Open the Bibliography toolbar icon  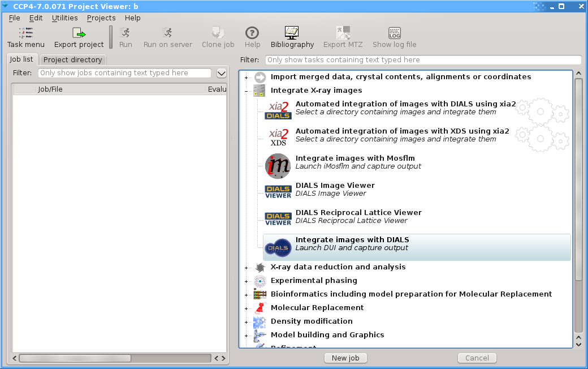click(x=292, y=33)
